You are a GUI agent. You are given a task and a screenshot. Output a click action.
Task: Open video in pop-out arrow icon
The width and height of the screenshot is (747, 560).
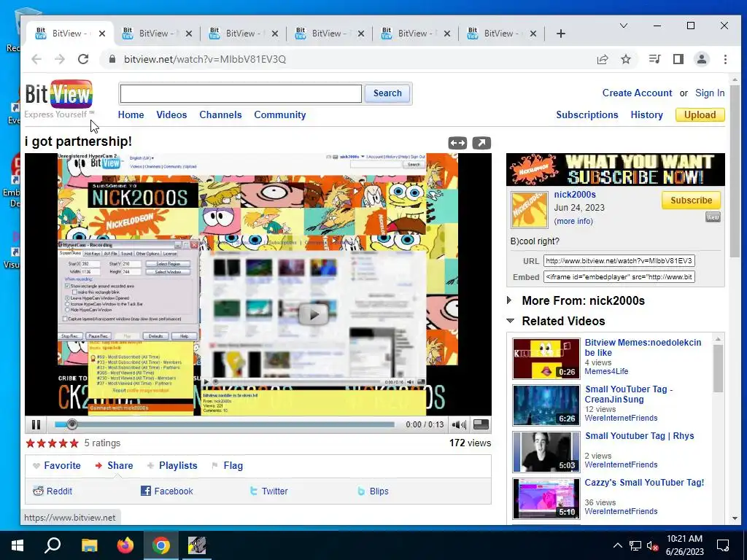coord(481,143)
